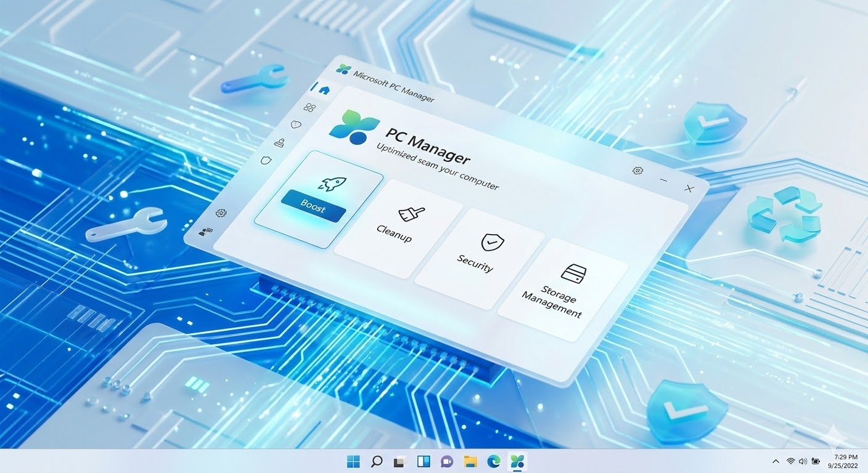
Task: Open the volume control from the system tray
Action: click(803, 461)
